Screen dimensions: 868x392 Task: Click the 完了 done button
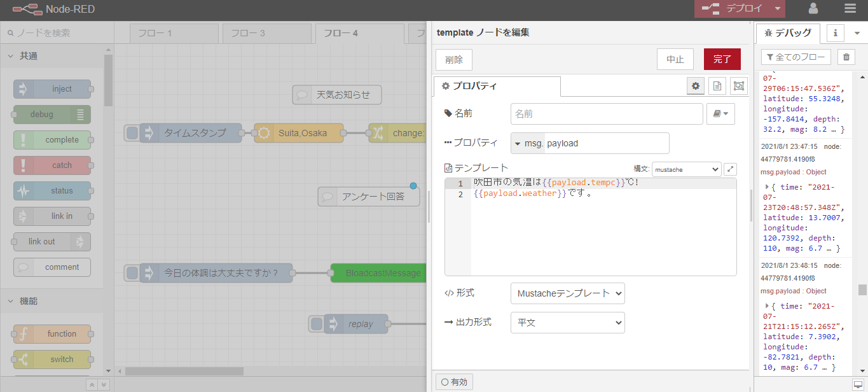pyautogui.click(x=722, y=60)
